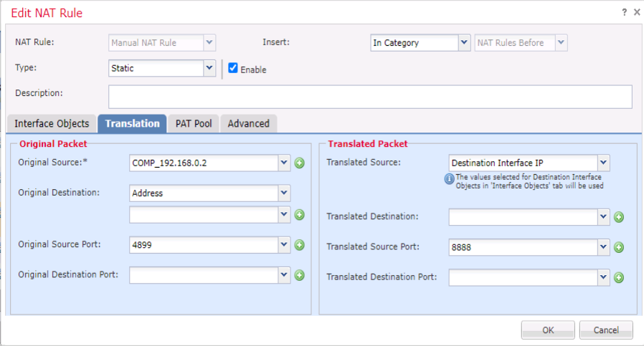Expand Translated Source Destination Interface IP dropdown
Viewport: 644px width, 346px height.
[x=603, y=163]
